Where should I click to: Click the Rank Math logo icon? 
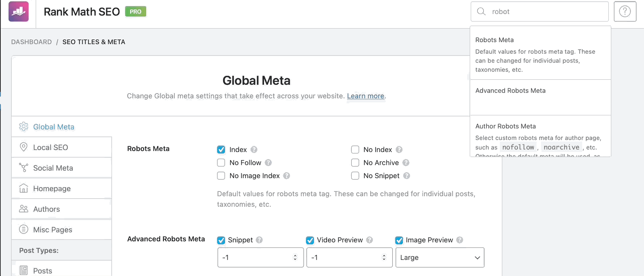tap(19, 12)
